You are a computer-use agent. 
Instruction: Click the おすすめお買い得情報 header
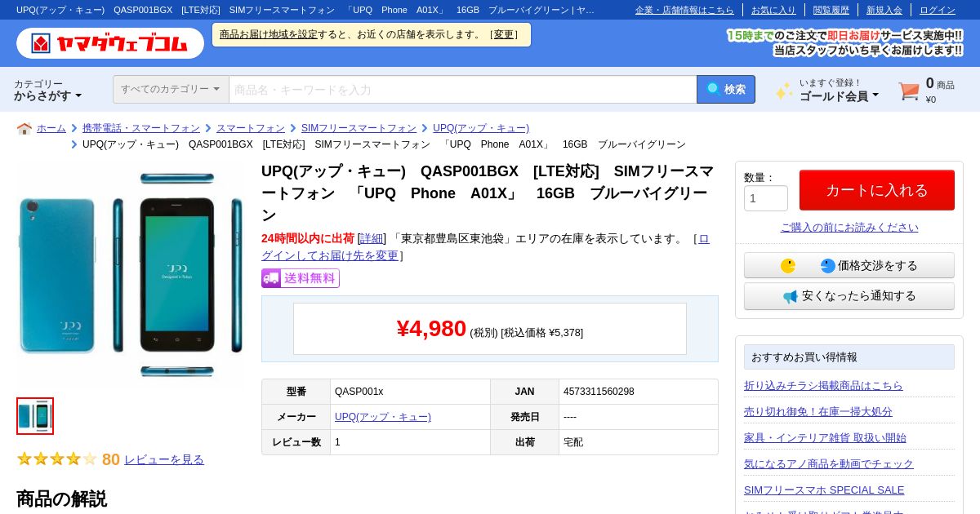pos(849,357)
